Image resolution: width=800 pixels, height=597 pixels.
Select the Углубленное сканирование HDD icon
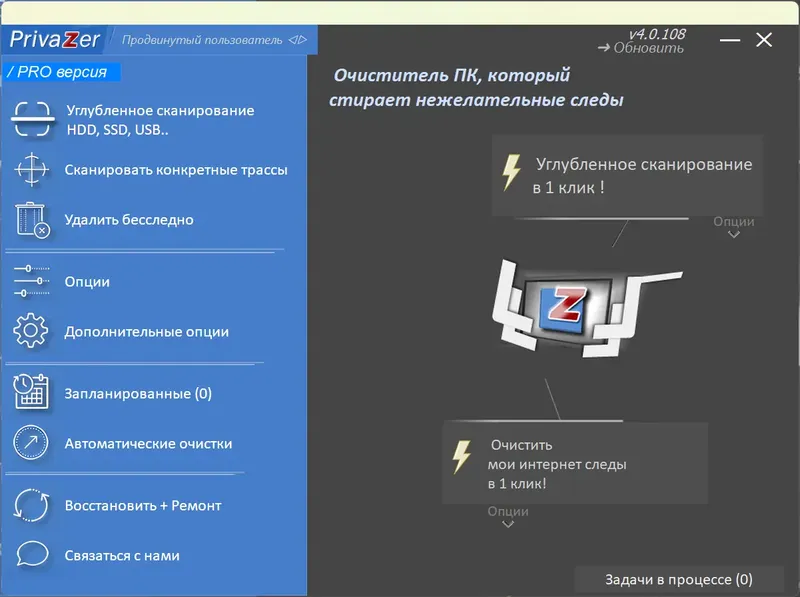coord(32,118)
